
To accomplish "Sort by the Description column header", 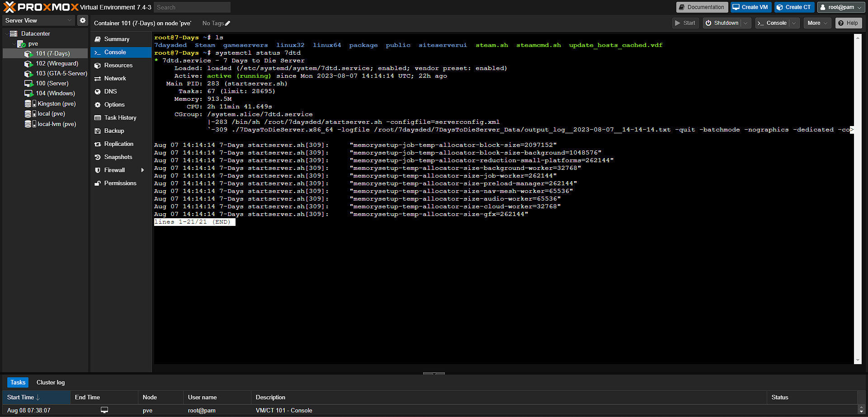I will coord(509,398).
